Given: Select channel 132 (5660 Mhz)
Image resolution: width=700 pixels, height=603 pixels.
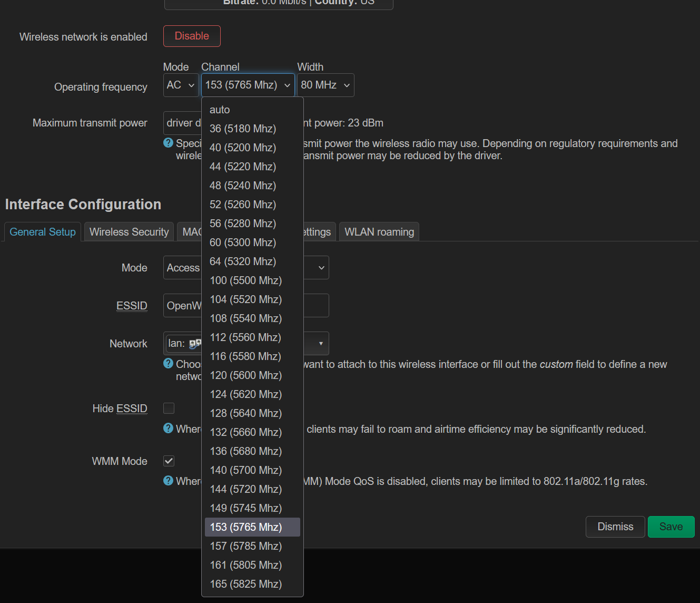Looking at the screenshot, I should [252, 432].
